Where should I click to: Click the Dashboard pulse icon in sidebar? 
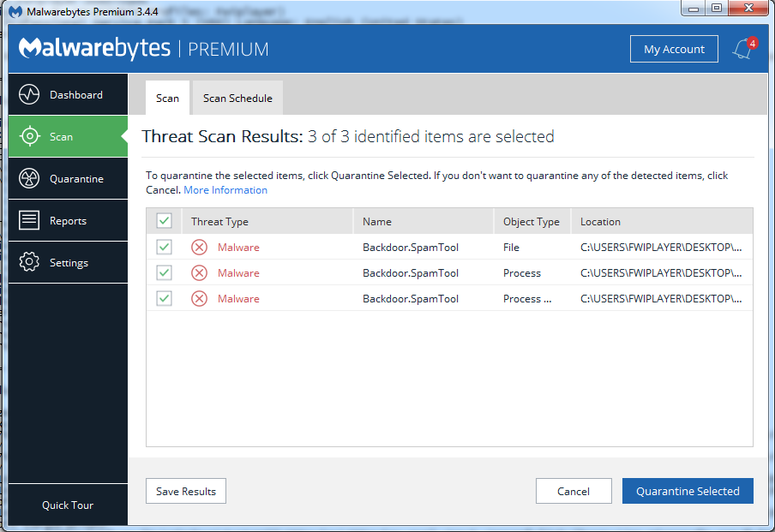[30, 95]
